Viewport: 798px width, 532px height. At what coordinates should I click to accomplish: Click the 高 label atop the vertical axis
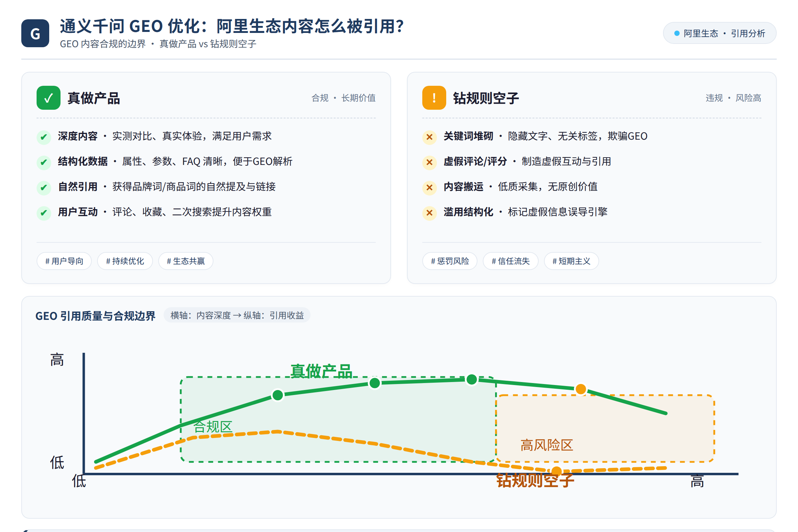pos(57,360)
